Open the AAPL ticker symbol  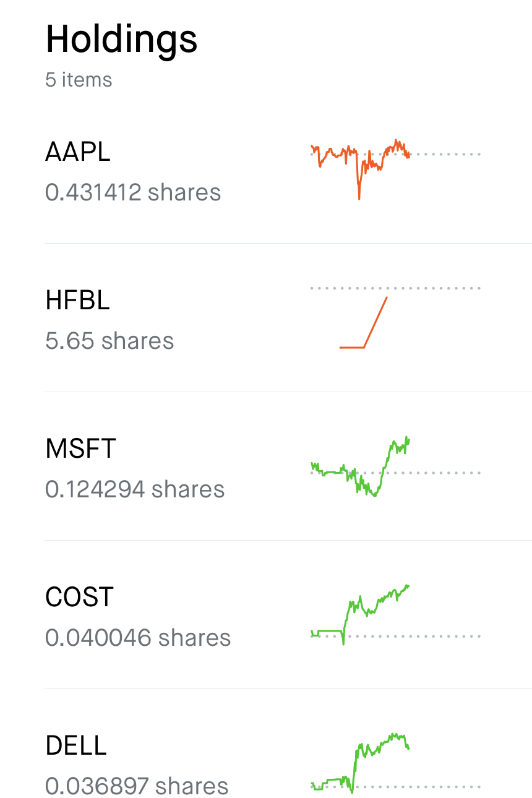pos(78,152)
